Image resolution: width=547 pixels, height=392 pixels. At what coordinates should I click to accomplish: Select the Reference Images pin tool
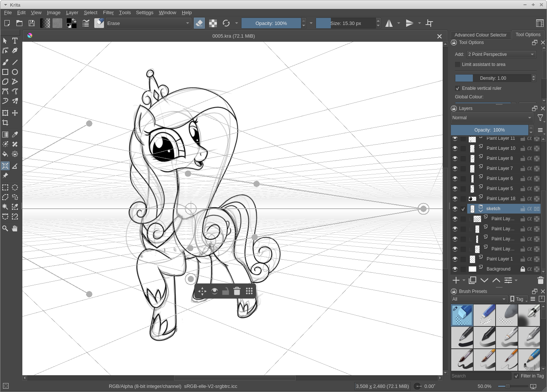5,176
